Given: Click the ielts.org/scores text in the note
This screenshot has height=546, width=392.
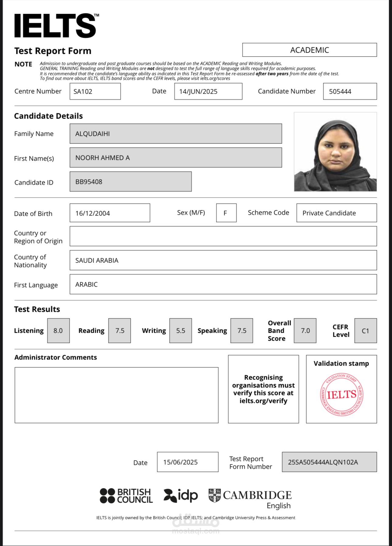Looking at the screenshot, I should (215, 78).
